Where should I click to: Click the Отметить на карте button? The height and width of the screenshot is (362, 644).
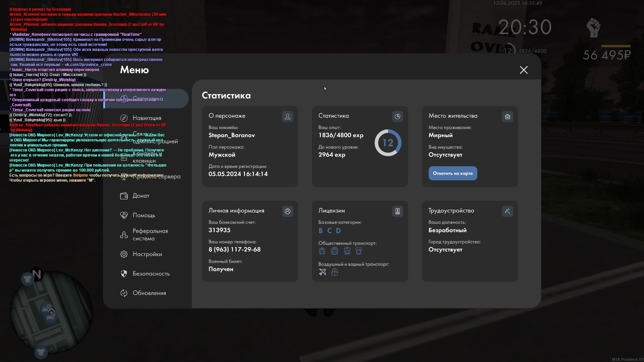pos(452,173)
